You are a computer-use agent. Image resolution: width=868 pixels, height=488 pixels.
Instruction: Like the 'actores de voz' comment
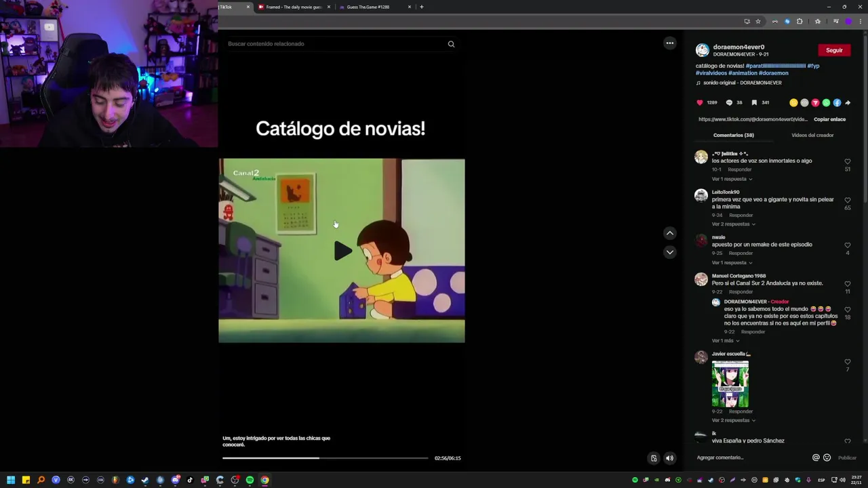click(x=848, y=162)
